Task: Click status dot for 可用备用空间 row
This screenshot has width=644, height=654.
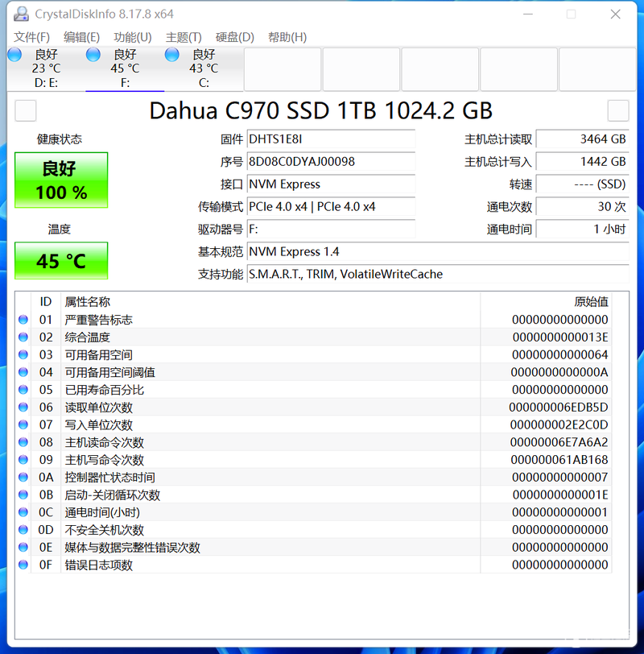Action: tap(23, 354)
